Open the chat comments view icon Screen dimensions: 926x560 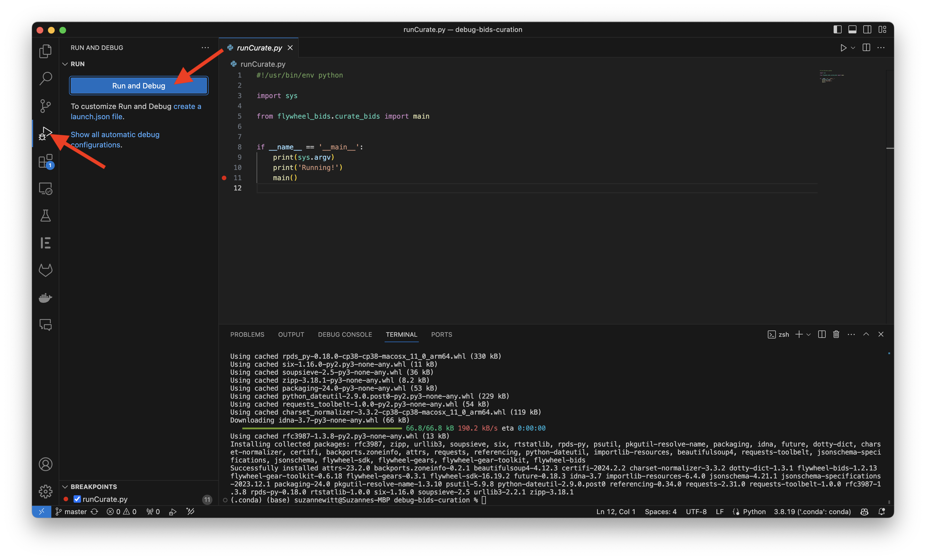coord(46,325)
